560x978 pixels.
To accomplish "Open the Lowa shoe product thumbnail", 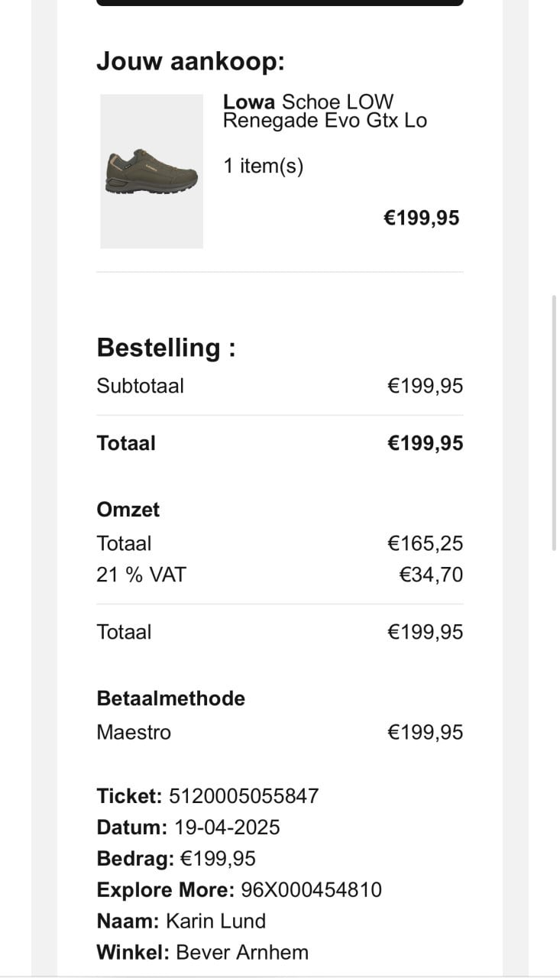I will pyautogui.click(x=151, y=171).
